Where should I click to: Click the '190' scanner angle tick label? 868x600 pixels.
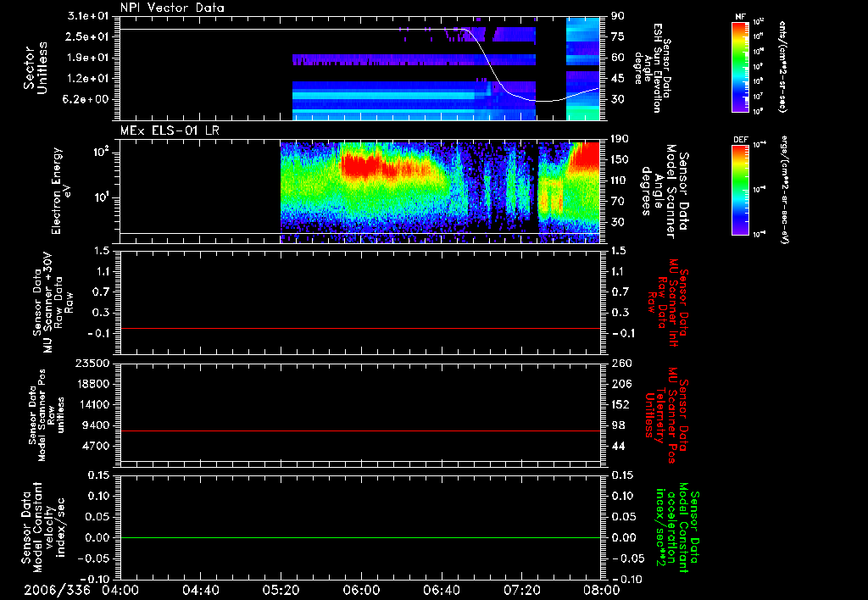pyautogui.click(x=620, y=139)
